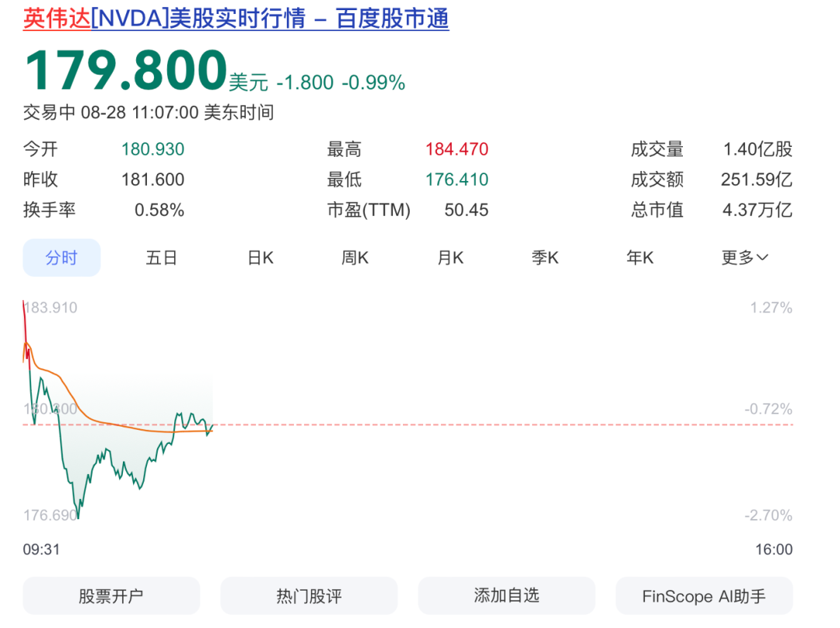Open 热门股评 stock comments

tap(309, 596)
